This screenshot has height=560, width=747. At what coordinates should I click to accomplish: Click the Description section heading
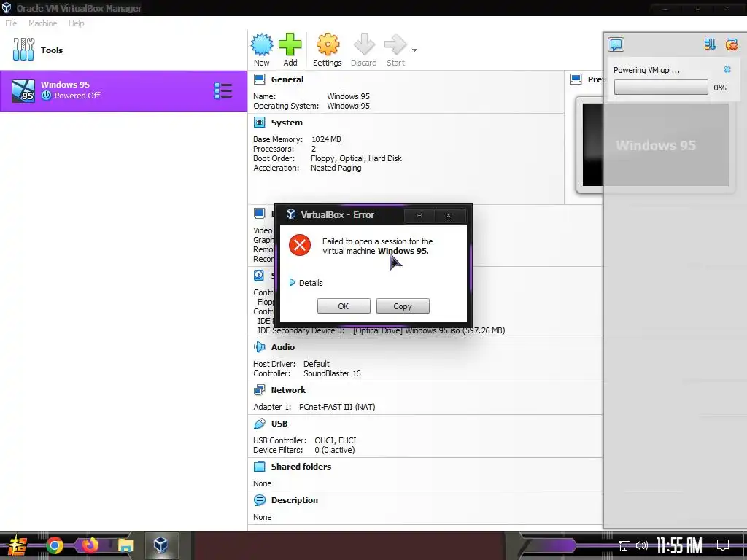295,500
